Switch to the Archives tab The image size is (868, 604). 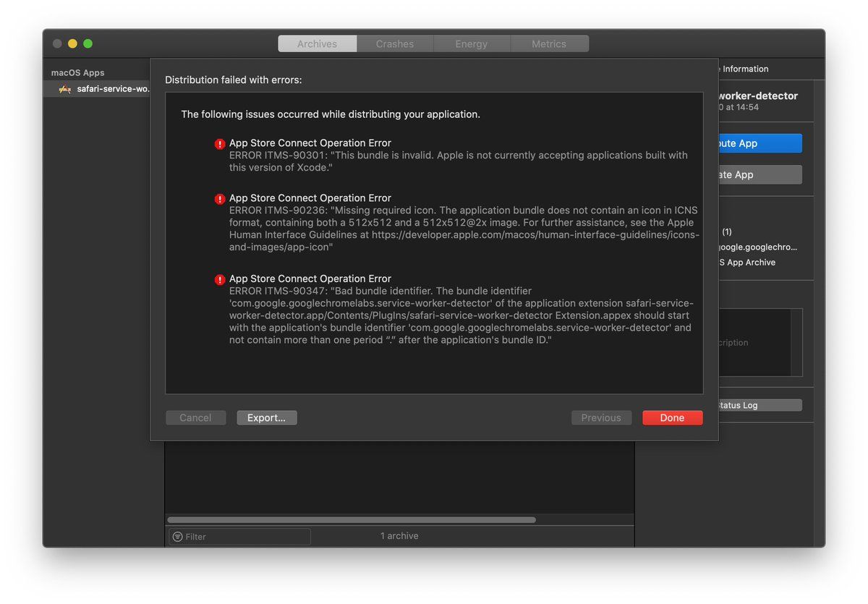318,44
